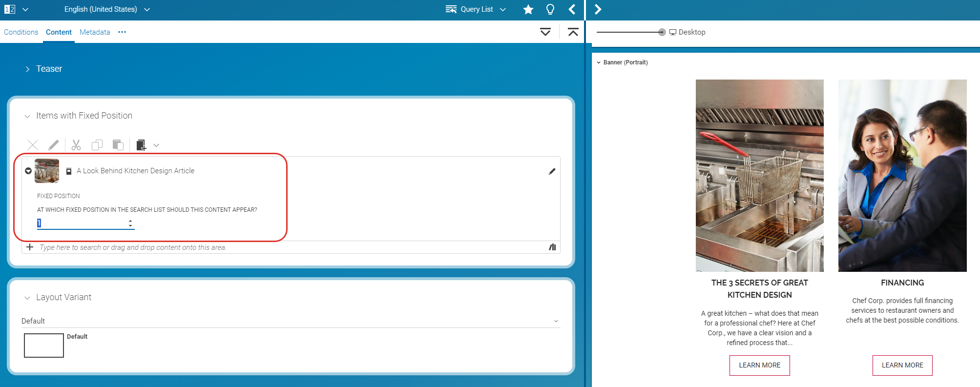The image size is (980, 387).
Task: Click the copy icon in list toolbar
Action: (97, 145)
